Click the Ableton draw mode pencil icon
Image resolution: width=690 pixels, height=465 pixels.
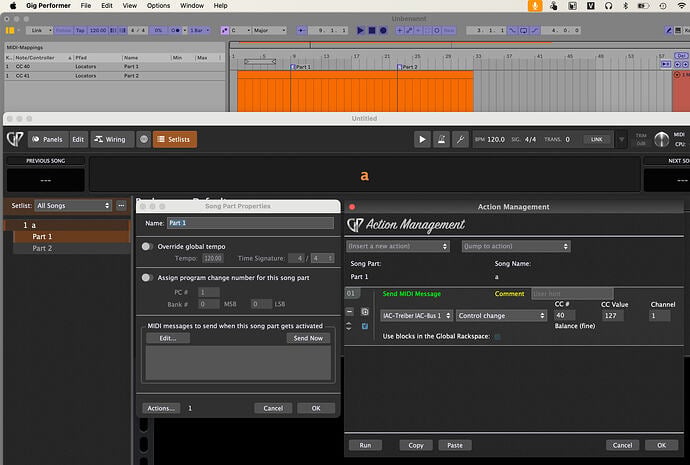(668, 30)
